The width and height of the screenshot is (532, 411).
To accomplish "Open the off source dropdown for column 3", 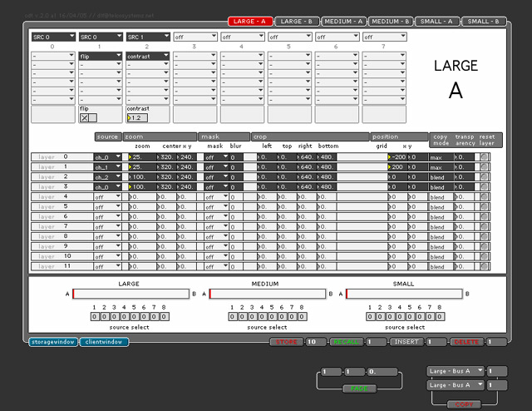I will coord(195,37).
